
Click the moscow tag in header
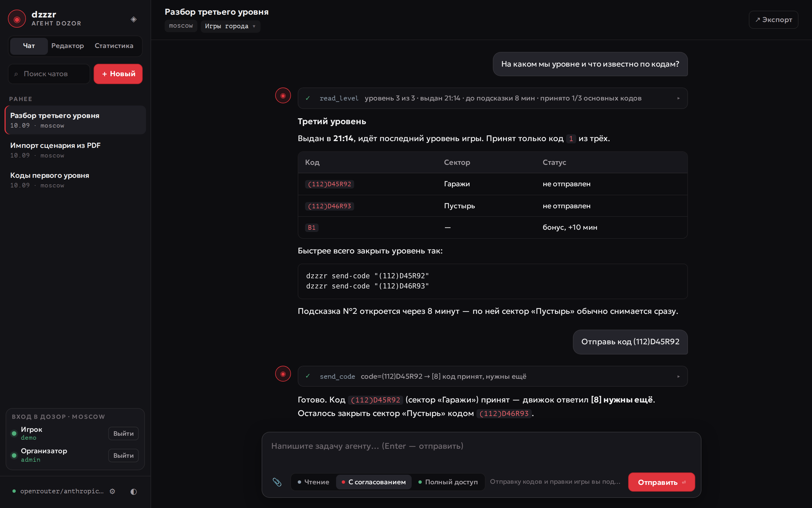click(x=181, y=26)
